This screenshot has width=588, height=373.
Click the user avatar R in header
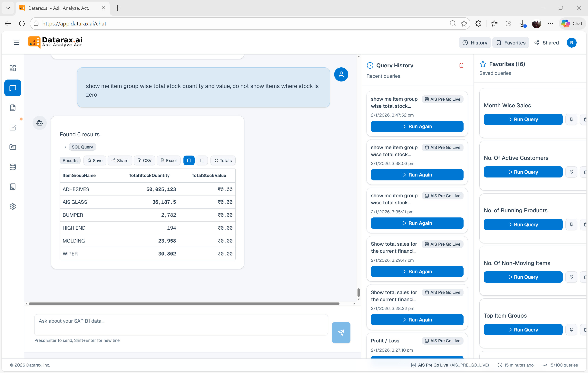coord(571,43)
